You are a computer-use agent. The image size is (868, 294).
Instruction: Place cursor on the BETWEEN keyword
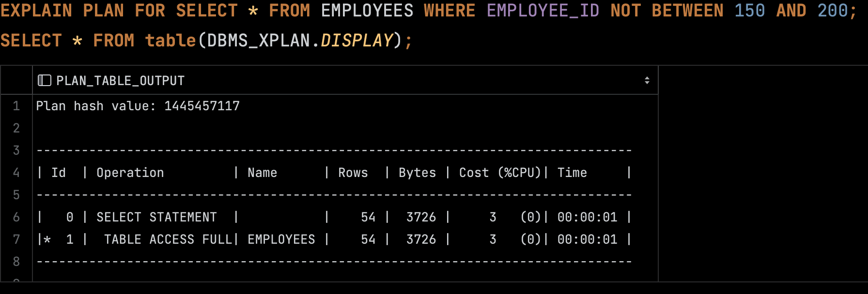(688, 11)
